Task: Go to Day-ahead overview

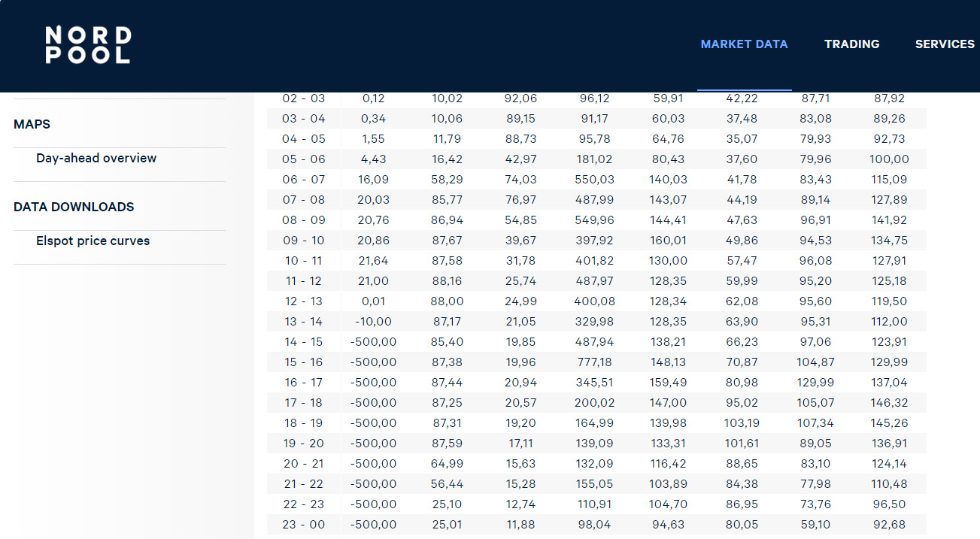Action: tap(96, 158)
